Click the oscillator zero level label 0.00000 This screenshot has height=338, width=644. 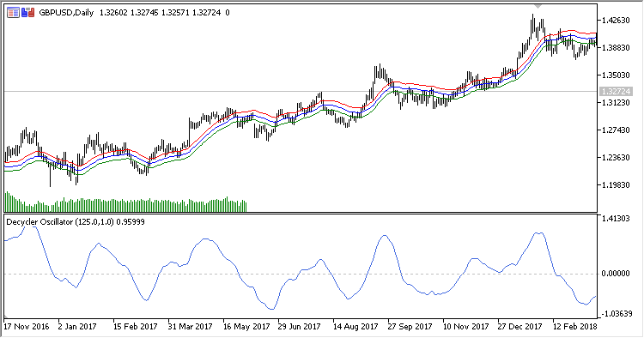pos(616,274)
